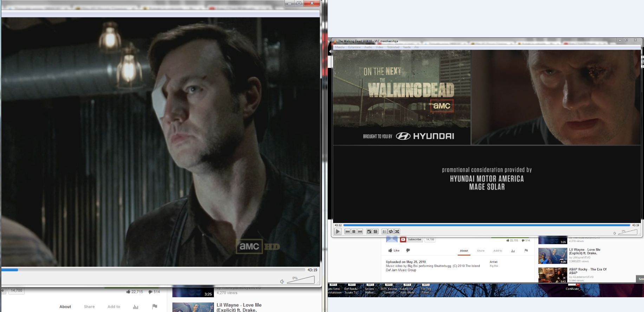Show the VLC playlist
This screenshot has height=312, width=644.
[x=384, y=231]
